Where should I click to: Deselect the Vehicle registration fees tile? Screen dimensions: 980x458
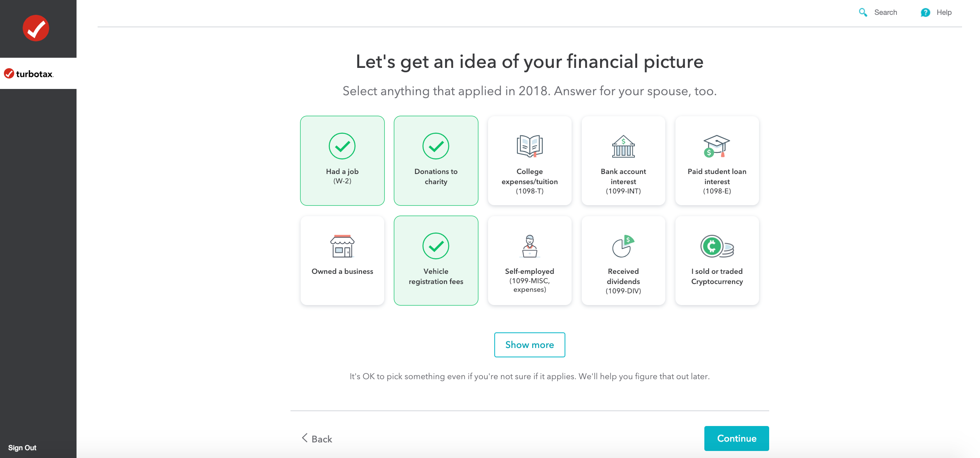pyautogui.click(x=436, y=260)
